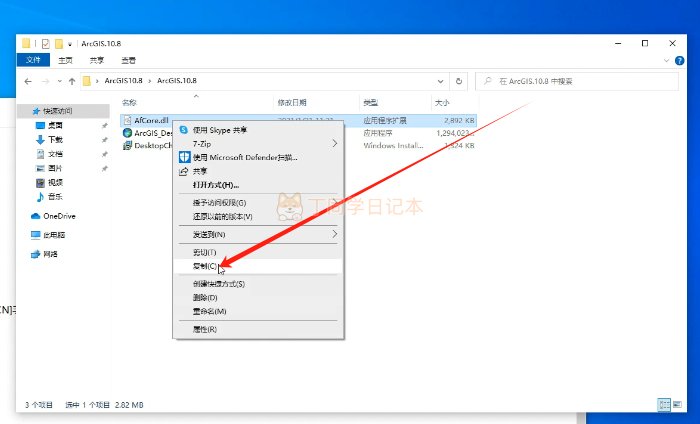Image resolution: width=700 pixels, height=424 pixels.
Task: Open the recent locations dropdown arrow
Action: coord(58,80)
